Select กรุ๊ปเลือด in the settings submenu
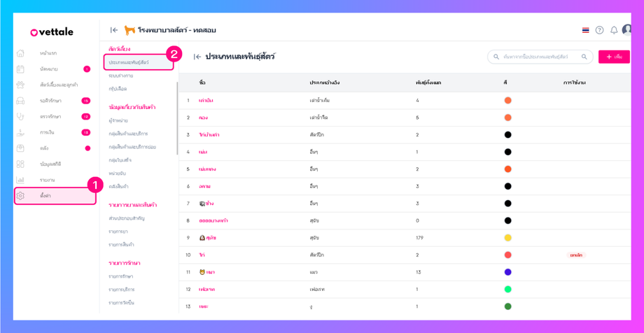The image size is (644, 333). (x=118, y=89)
